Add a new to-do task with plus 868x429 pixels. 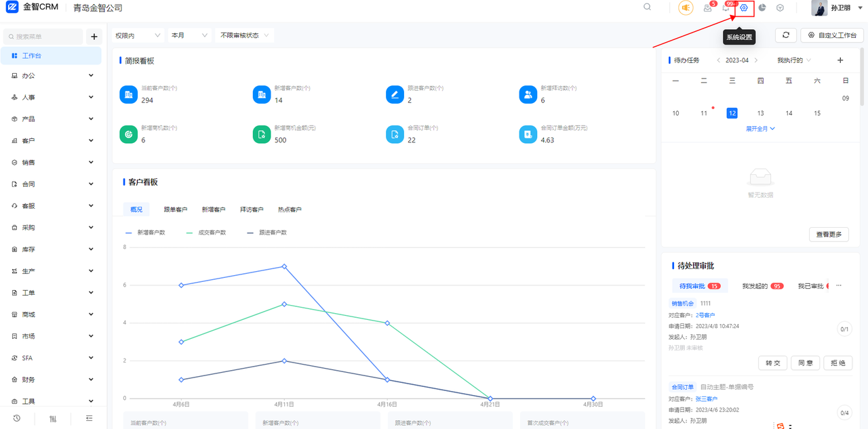click(x=840, y=60)
